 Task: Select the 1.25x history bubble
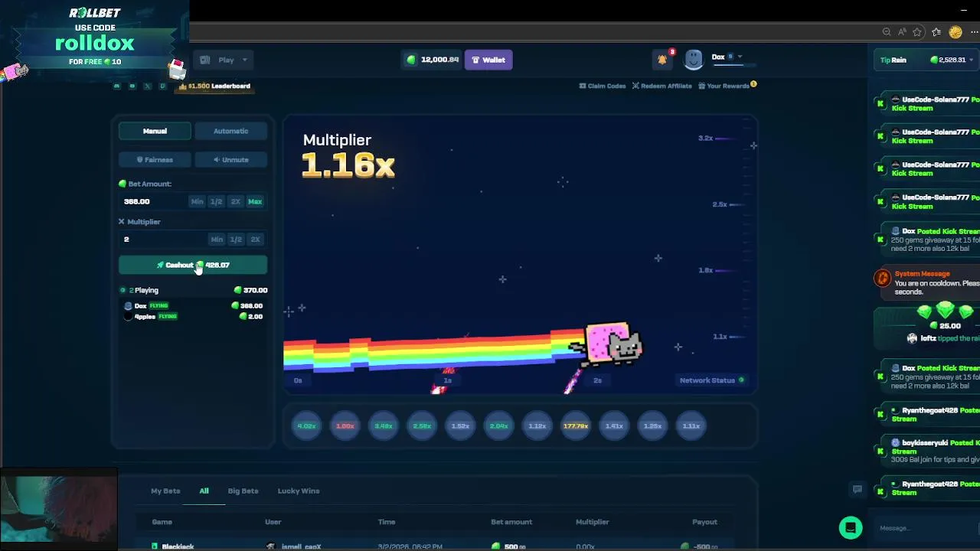[x=652, y=425]
